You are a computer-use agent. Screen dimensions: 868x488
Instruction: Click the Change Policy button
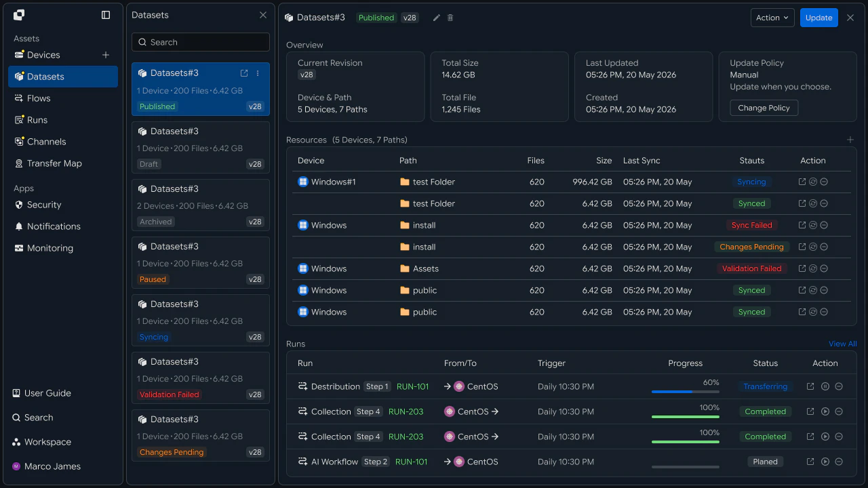point(764,108)
